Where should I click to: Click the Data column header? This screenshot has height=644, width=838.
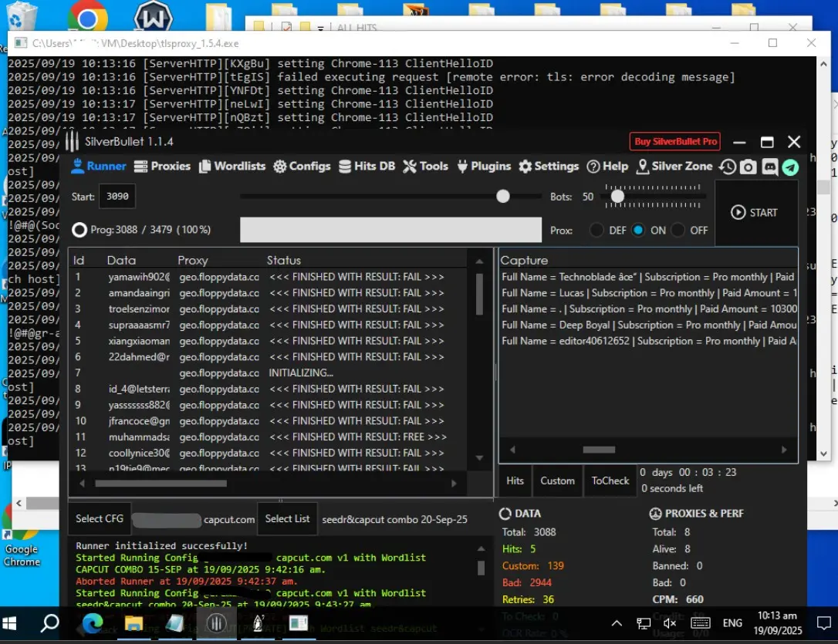pos(121,260)
